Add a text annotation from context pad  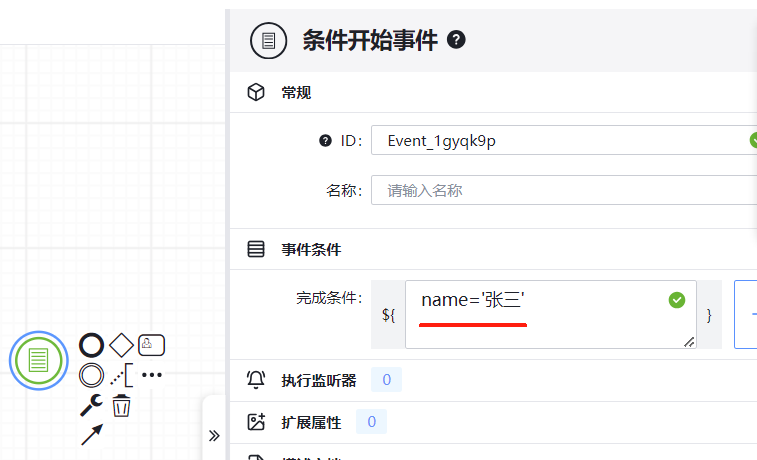(x=122, y=375)
